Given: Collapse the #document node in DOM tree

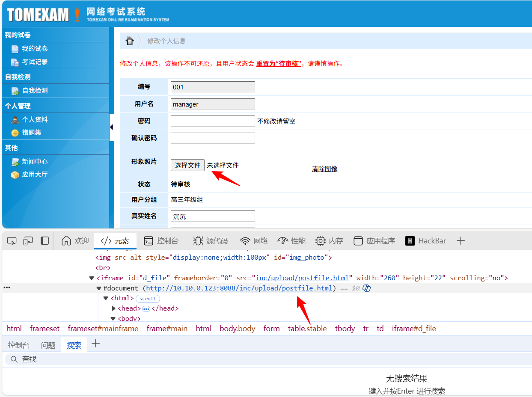Looking at the screenshot, I should pyautogui.click(x=99, y=288).
